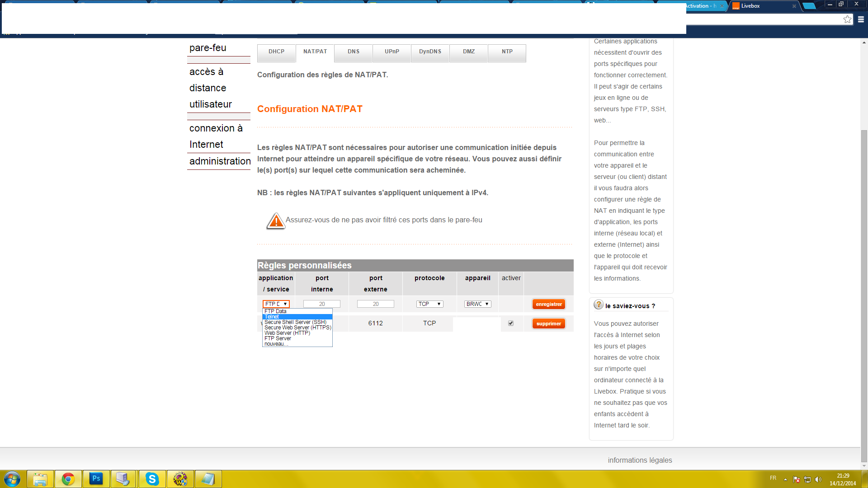The width and height of the screenshot is (868, 488).
Task: Click the question mark 'le saviez-vous' icon
Action: [599, 305]
